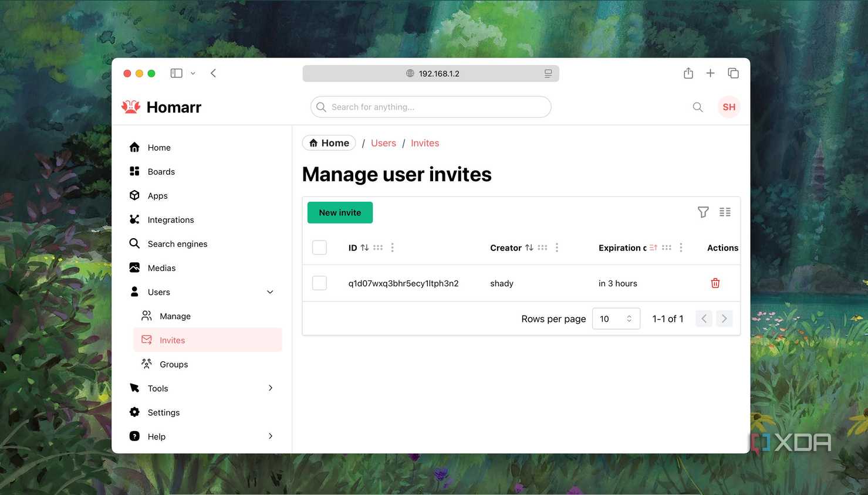
Task: Open the sidebar options chevron in Safari toolbar
Action: 192,73
